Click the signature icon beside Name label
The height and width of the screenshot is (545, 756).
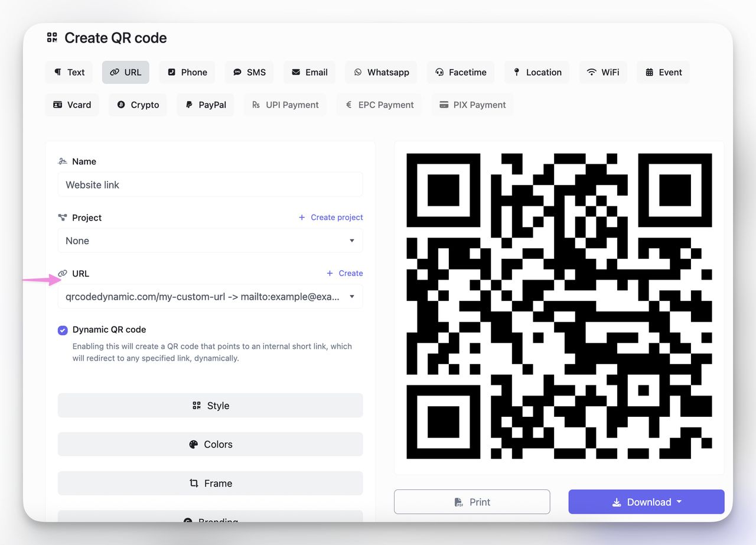pos(63,161)
